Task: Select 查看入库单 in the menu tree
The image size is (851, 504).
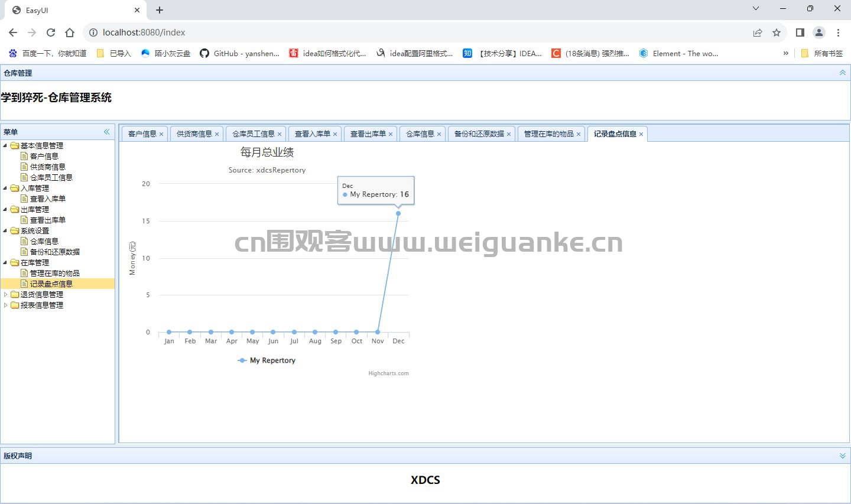Action: tap(48, 199)
